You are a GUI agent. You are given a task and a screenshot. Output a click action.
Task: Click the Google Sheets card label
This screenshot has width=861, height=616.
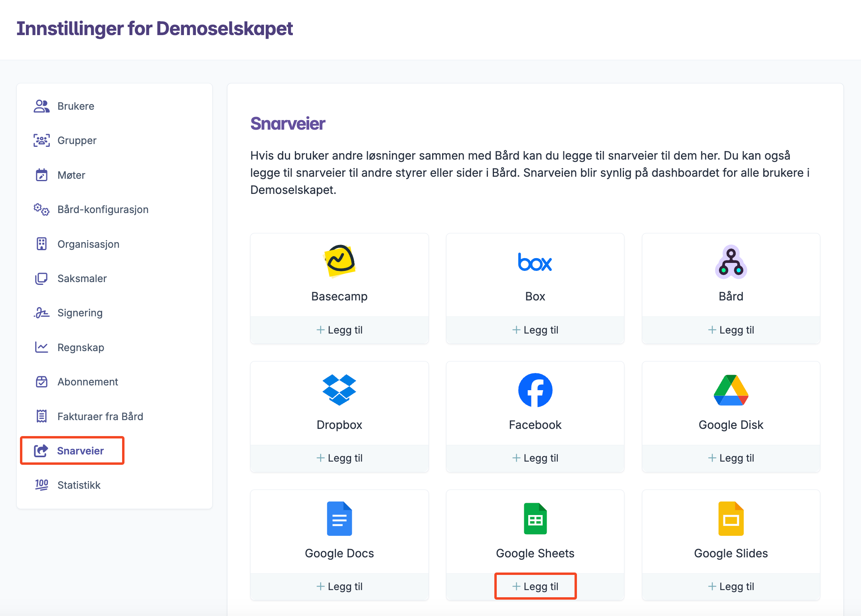[535, 553]
